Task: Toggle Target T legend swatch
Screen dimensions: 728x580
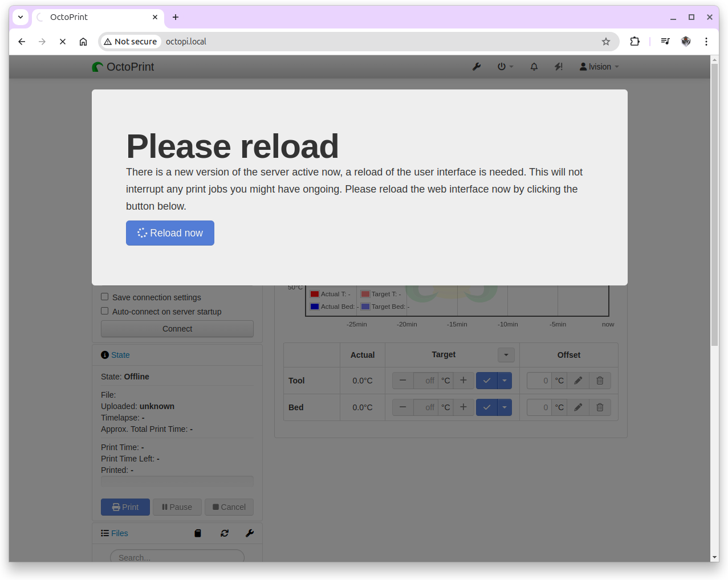Action: click(365, 294)
